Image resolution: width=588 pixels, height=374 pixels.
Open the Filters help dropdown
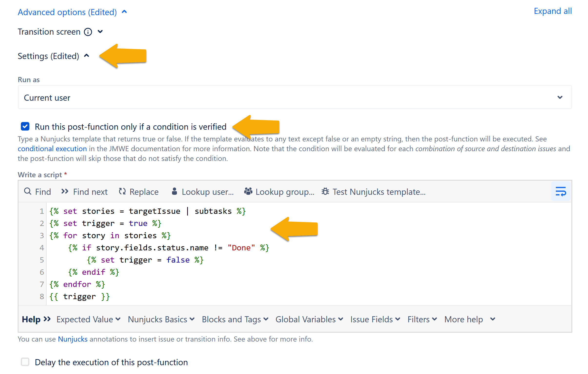422,319
